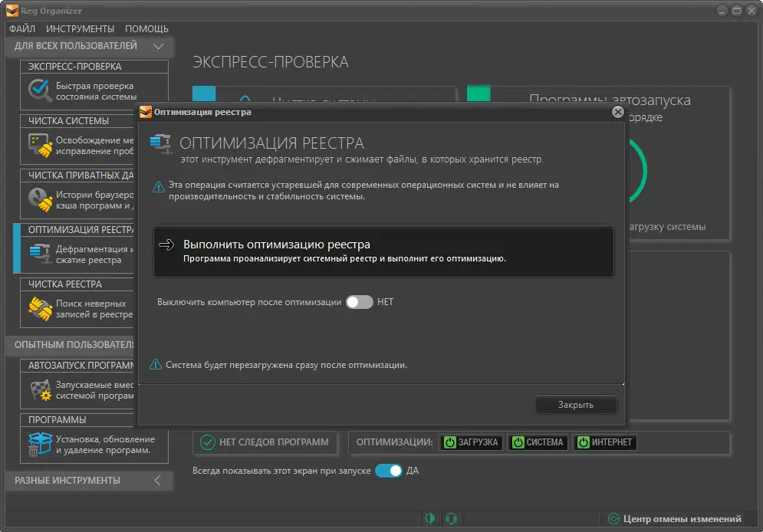The height and width of the screenshot is (532, 763).
Task: Click the blue square on system cleanup card
Action: coord(204,94)
